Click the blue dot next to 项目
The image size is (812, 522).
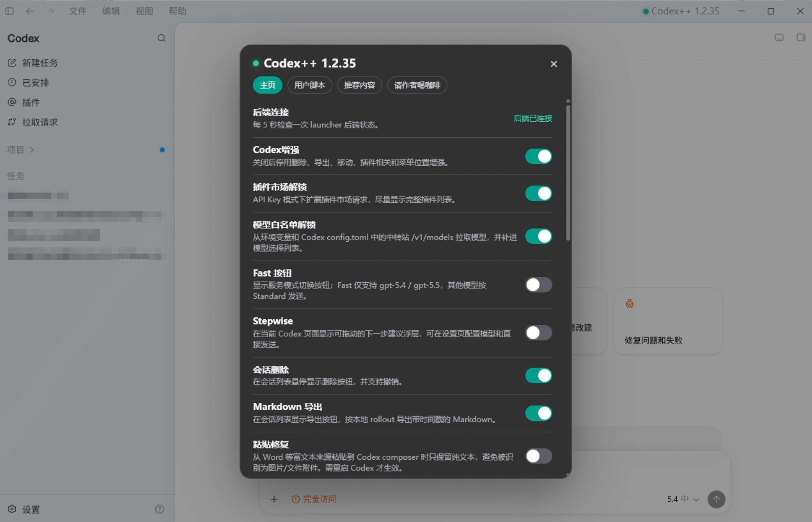(162, 150)
